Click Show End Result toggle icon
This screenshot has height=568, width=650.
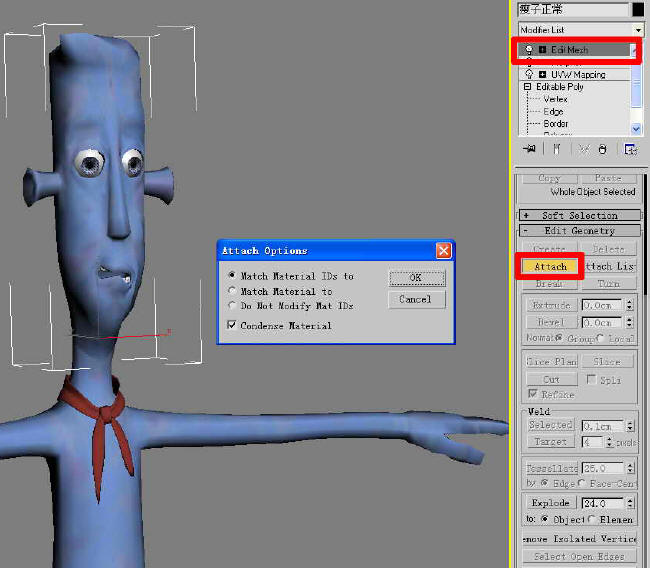[557, 149]
